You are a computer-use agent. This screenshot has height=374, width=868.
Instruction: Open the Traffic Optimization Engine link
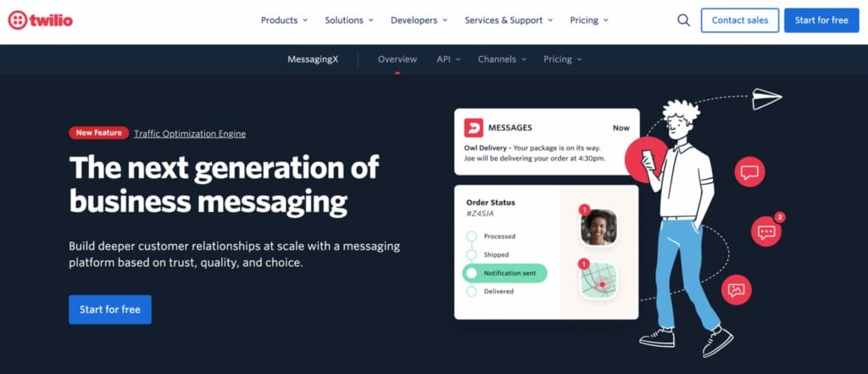[x=190, y=133]
